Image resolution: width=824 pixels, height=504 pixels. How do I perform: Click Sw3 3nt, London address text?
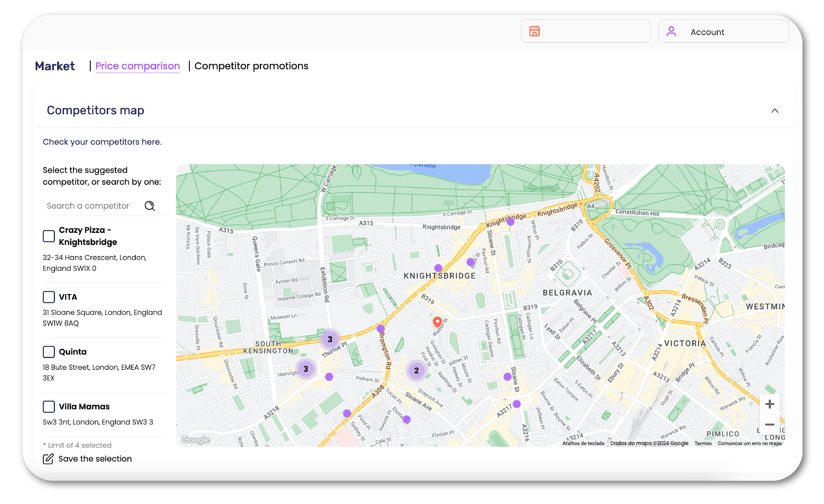[98, 422]
